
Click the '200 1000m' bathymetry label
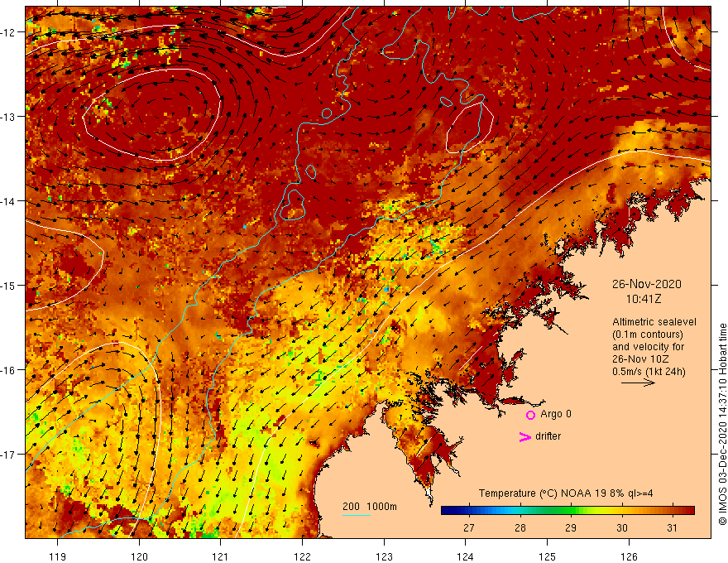coord(370,507)
